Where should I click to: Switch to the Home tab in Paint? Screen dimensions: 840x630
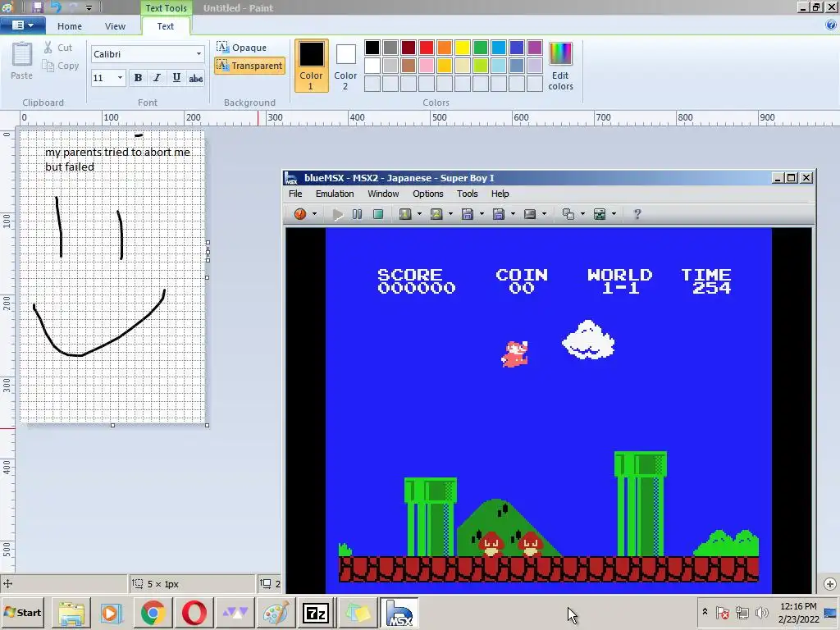[70, 26]
